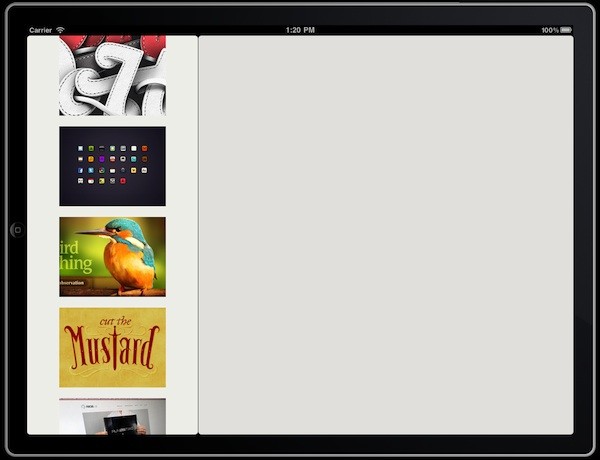The width and height of the screenshot is (600, 460).
Task: Tap the Carrier label in status bar
Action: pos(41,30)
